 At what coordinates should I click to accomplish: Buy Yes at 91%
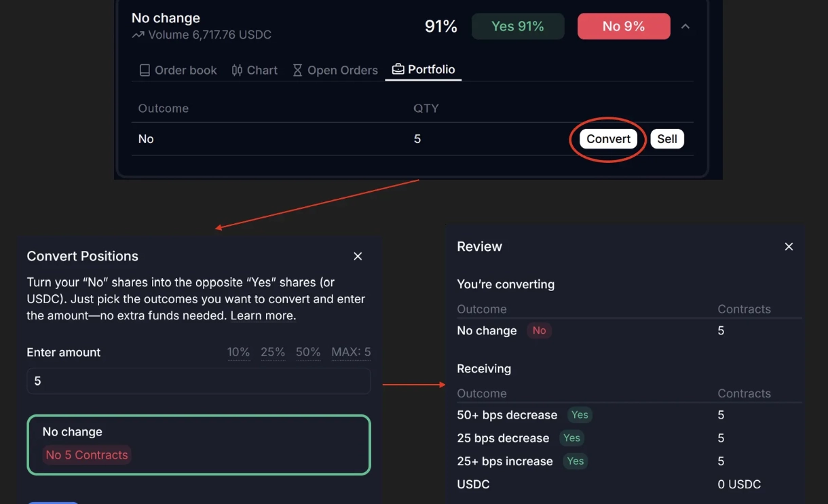pos(517,26)
